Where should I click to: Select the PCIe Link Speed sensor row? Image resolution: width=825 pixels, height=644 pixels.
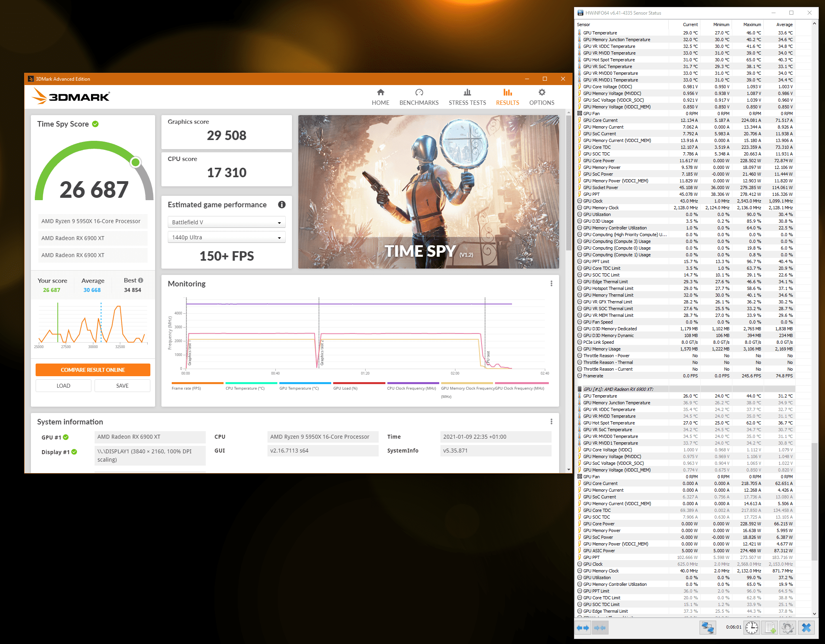click(686, 342)
